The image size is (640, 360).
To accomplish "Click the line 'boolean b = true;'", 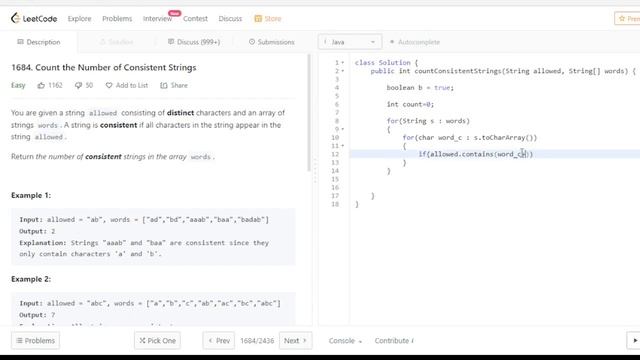I will coord(420,87).
